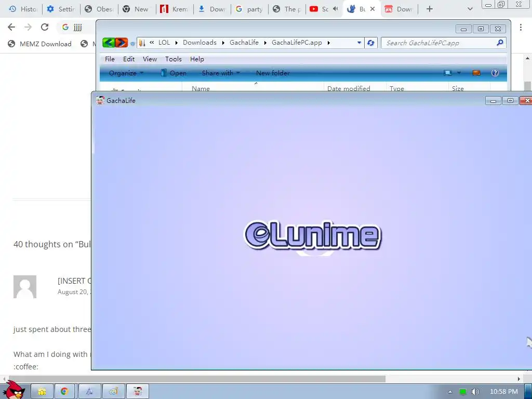The width and height of the screenshot is (532, 399).
Task: Click the GachaLife window title icon
Action: pyautogui.click(x=100, y=100)
